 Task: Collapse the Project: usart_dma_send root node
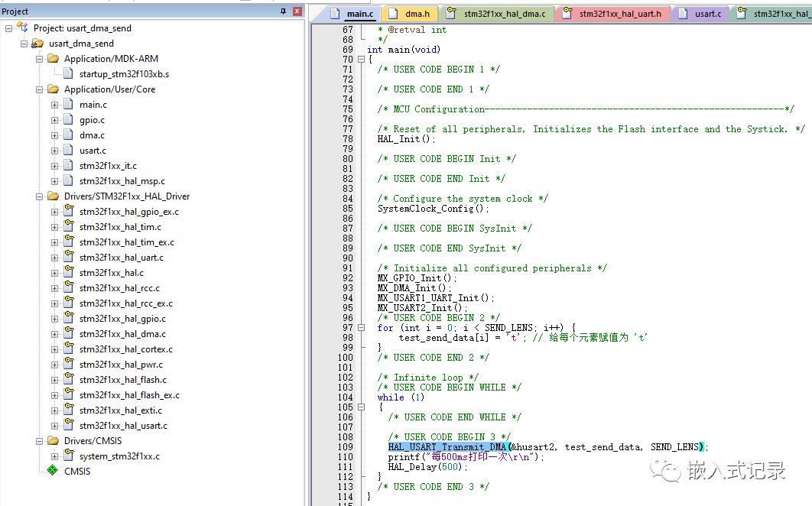click(9, 28)
